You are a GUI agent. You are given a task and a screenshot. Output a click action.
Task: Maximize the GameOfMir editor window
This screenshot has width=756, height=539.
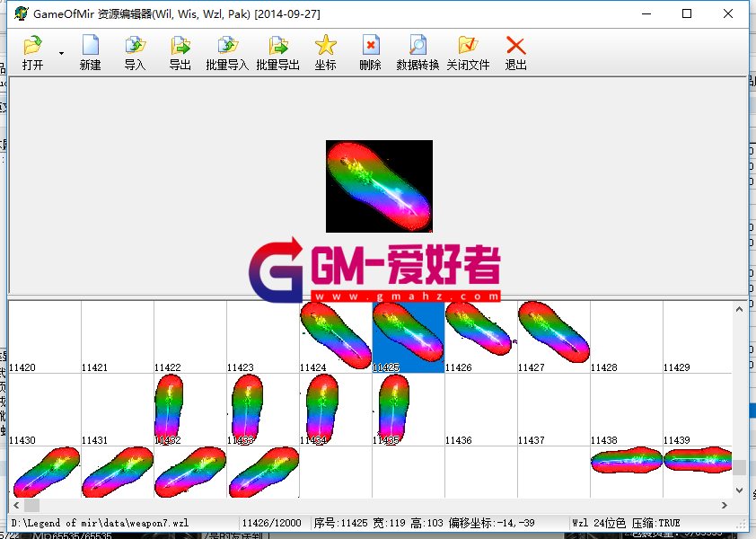coord(687,13)
